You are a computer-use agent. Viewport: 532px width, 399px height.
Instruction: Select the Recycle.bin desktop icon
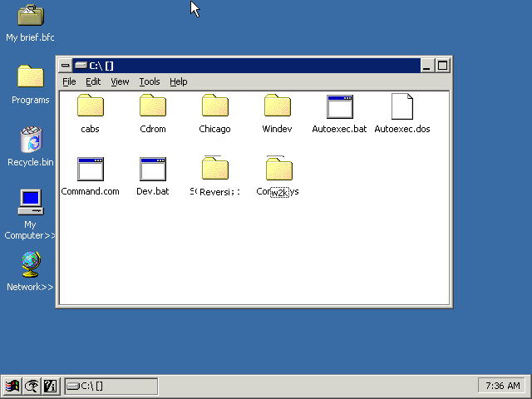(x=31, y=139)
